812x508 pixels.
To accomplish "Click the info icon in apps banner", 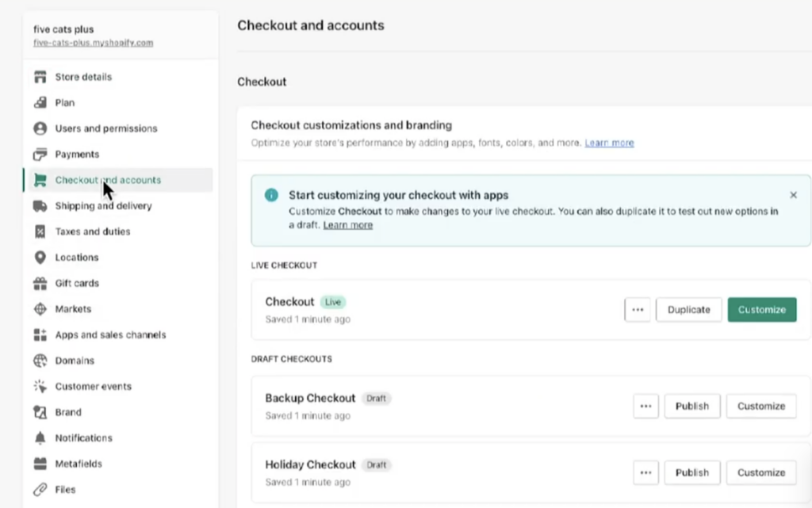I will coord(271,195).
